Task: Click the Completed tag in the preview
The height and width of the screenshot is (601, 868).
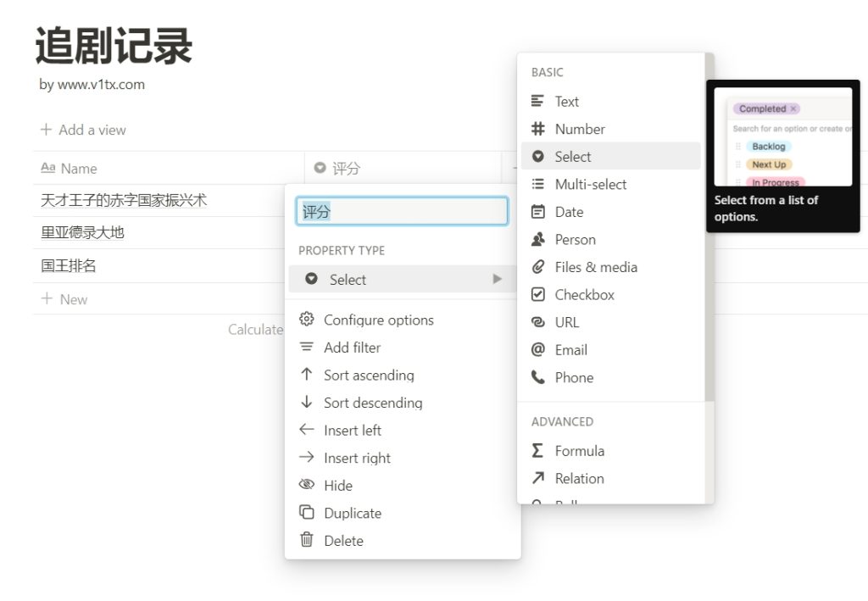Action: pyautogui.click(x=762, y=109)
